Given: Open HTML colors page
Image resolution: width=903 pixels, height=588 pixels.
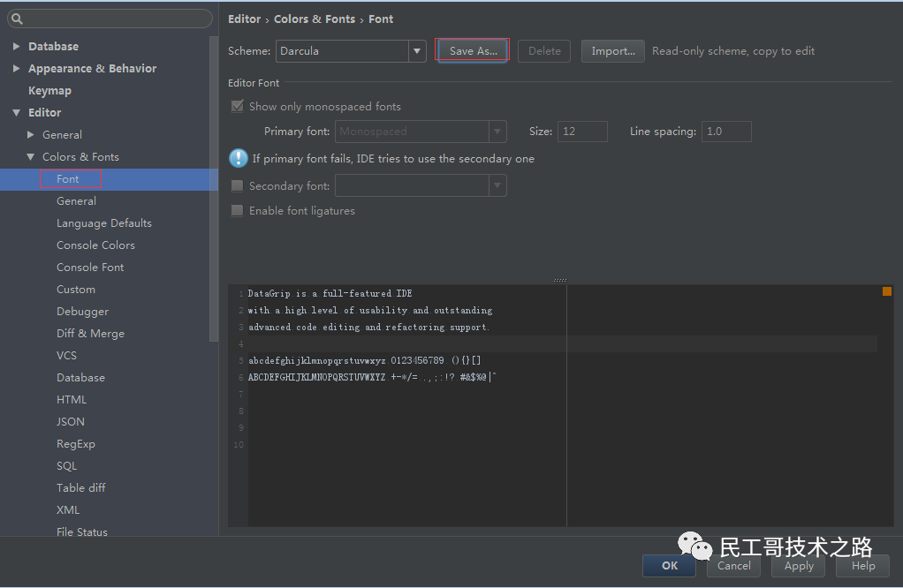Looking at the screenshot, I should click(x=72, y=399).
